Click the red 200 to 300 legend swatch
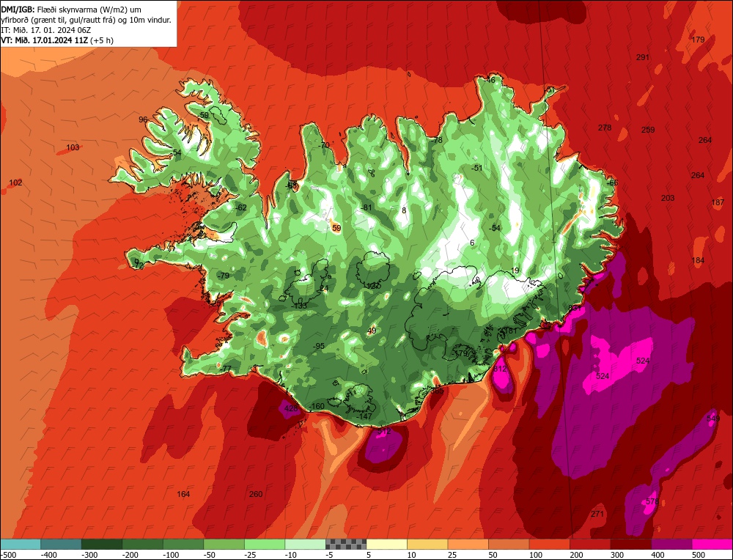Image resolution: width=733 pixels, height=560 pixels. click(x=590, y=544)
